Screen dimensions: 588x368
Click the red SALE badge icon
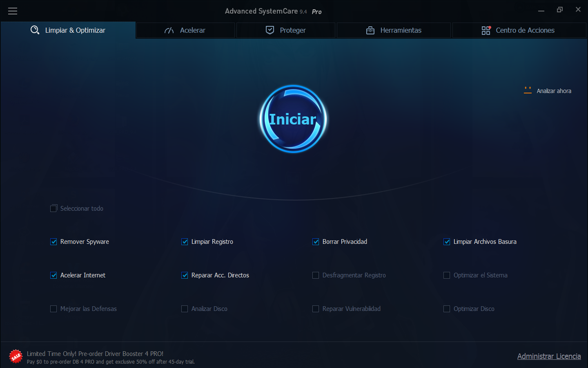tap(16, 357)
